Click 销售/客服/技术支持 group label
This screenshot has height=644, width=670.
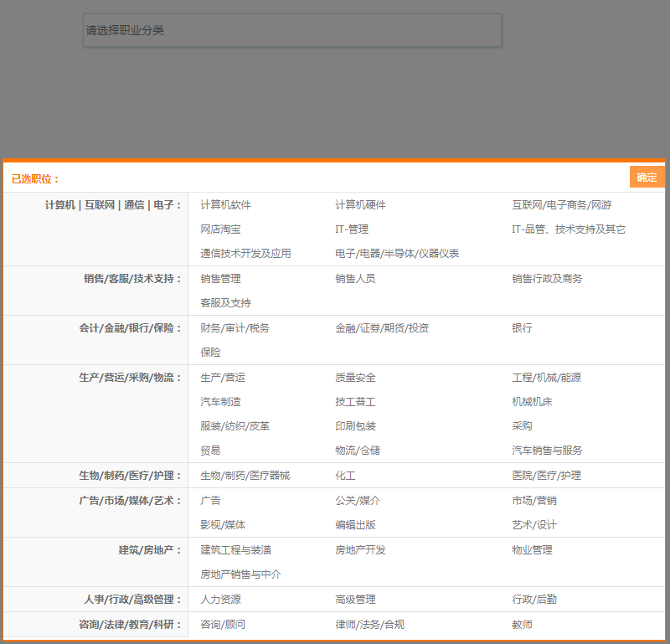click(132, 279)
